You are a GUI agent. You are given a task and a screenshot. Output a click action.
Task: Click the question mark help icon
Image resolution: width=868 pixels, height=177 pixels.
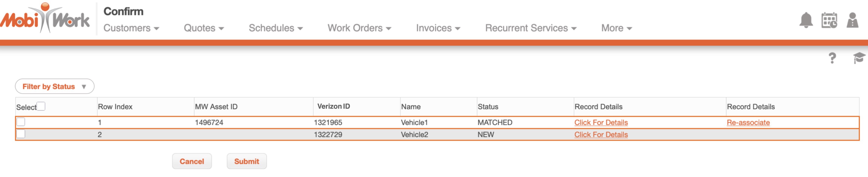click(x=832, y=58)
